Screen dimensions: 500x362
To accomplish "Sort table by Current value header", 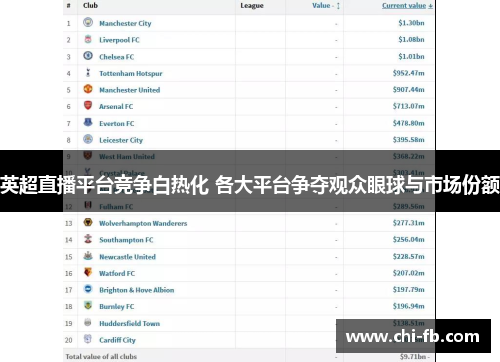I will point(407,6).
